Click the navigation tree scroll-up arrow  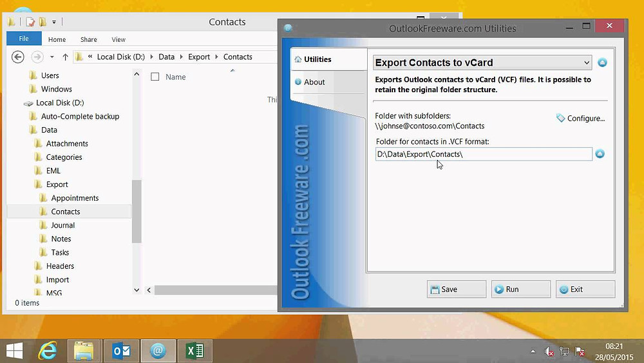pyautogui.click(x=137, y=74)
